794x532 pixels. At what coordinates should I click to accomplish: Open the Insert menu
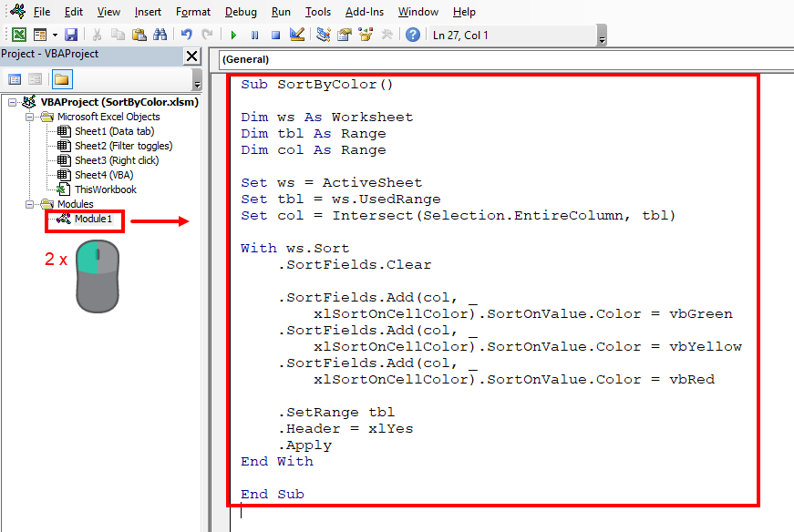pos(148,12)
